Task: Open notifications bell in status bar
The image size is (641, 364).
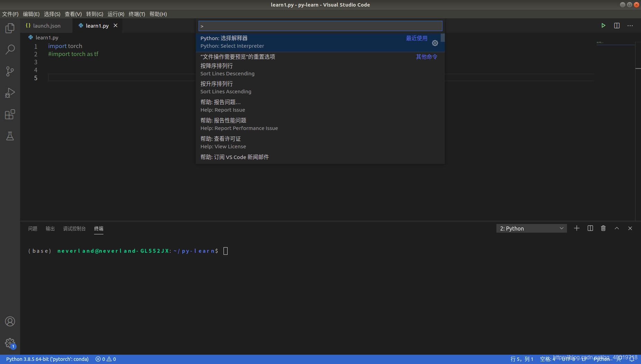Action: pos(632,359)
